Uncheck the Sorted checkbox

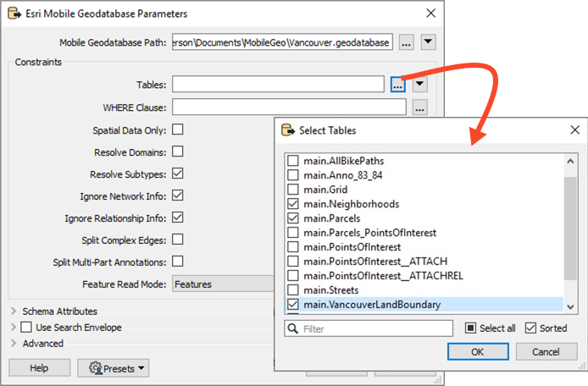pos(530,328)
